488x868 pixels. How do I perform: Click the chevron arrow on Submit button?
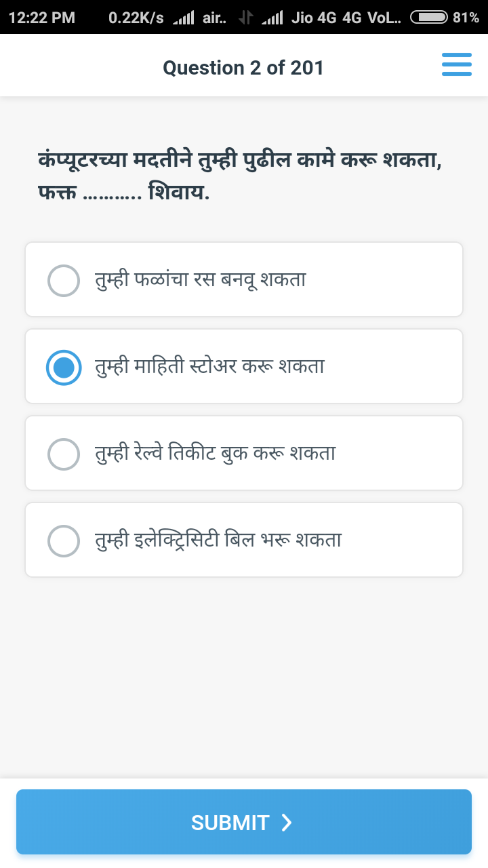[287, 823]
